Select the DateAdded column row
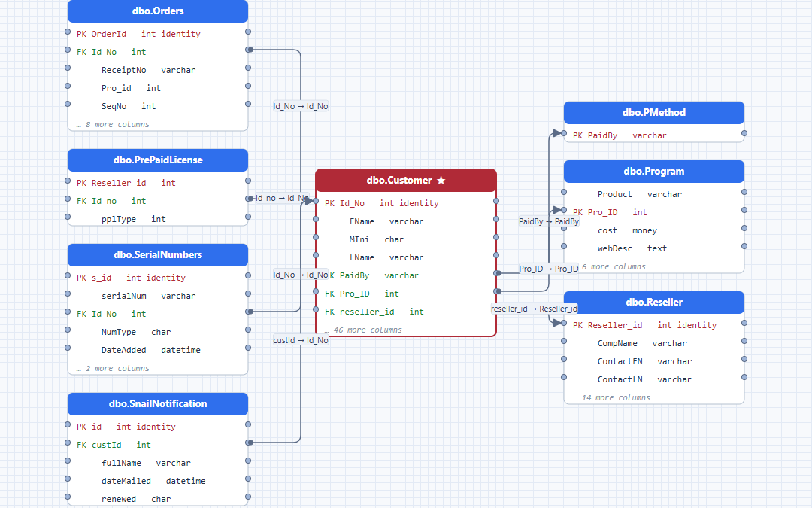Image resolution: width=812 pixels, height=508 pixels. [x=158, y=350]
